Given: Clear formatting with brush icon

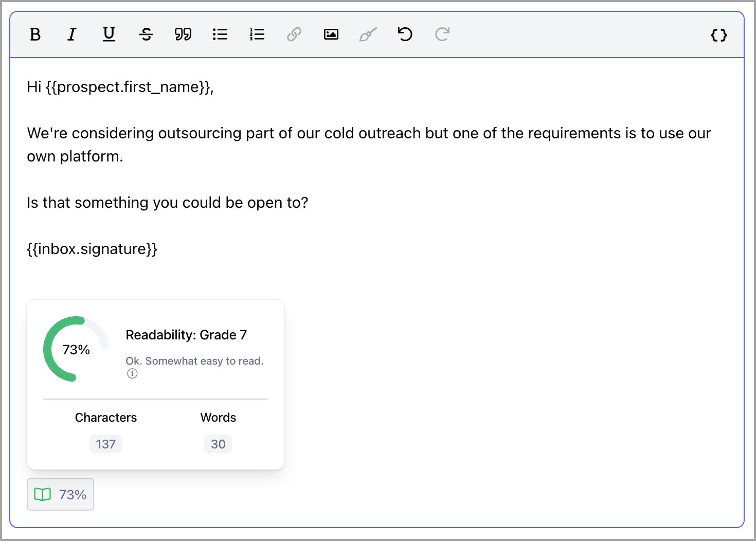Looking at the screenshot, I should point(368,34).
